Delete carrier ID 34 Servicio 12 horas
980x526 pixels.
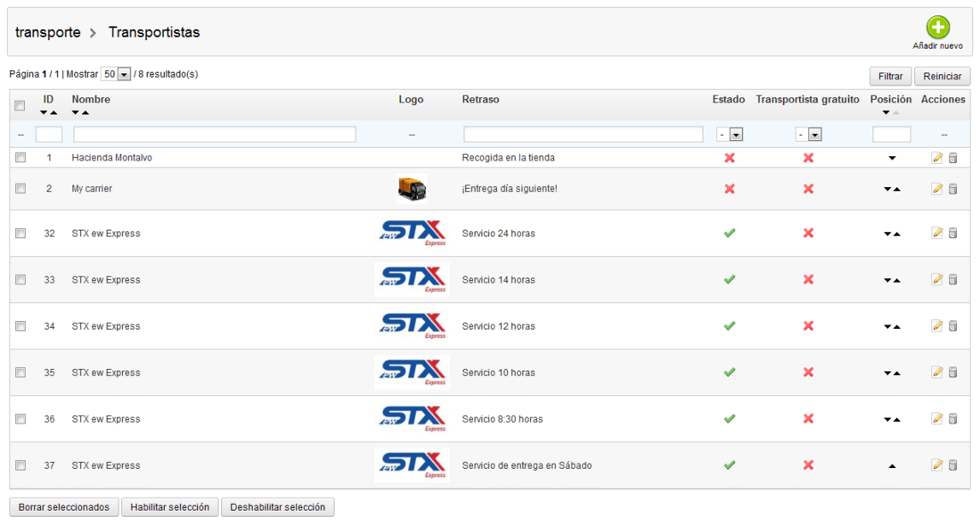[x=952, y=325]
